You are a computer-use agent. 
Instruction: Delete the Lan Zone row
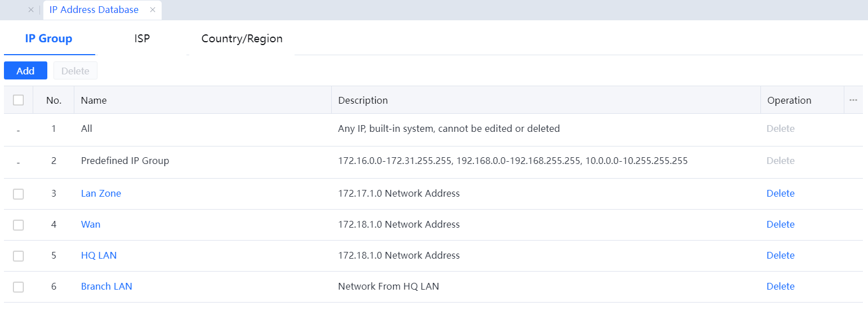pos(780,193)
